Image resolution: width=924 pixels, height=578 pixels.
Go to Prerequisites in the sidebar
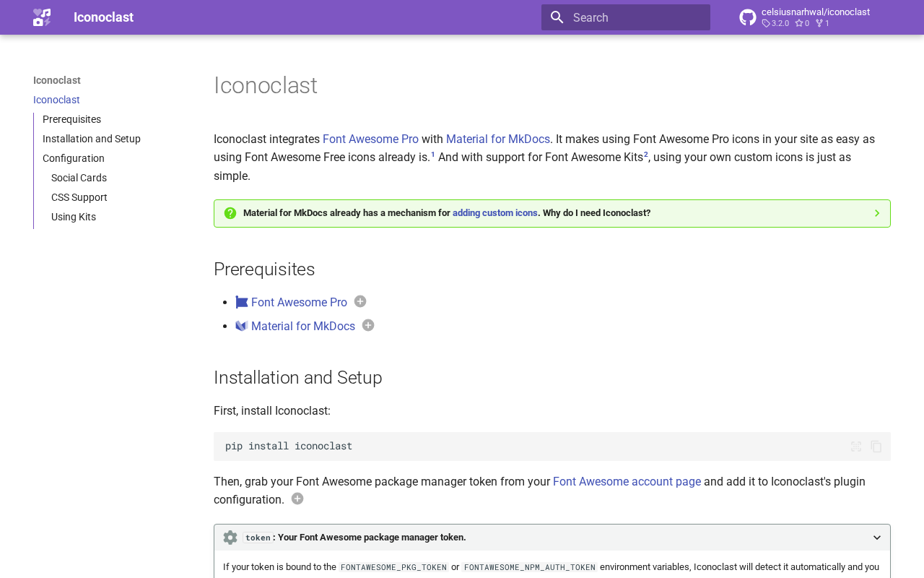coord(71,119)
